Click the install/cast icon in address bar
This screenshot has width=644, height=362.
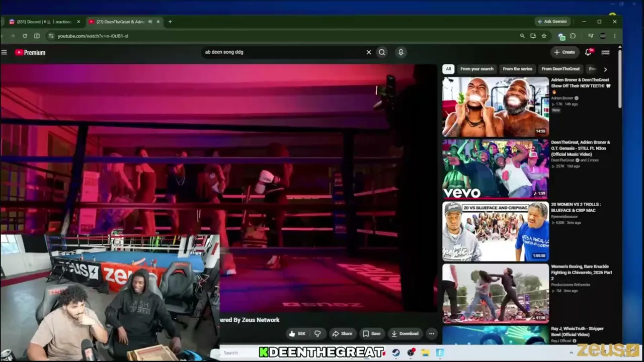533,36
